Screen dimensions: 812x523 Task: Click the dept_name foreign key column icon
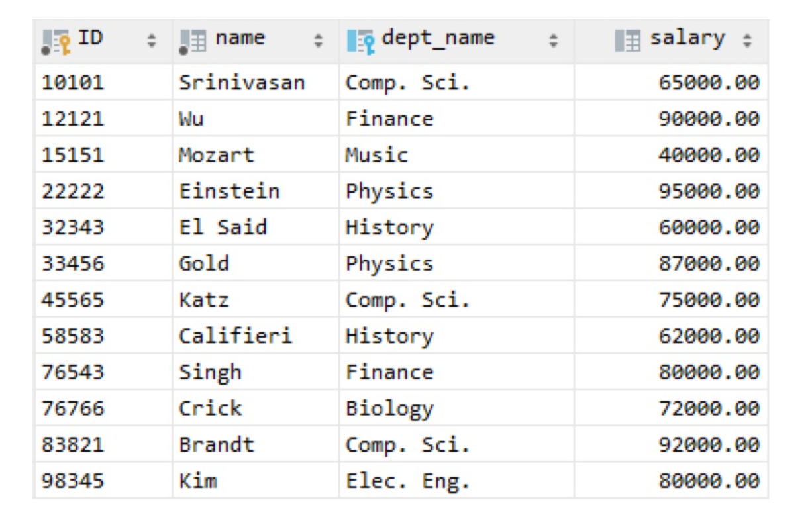click(362, 42)
